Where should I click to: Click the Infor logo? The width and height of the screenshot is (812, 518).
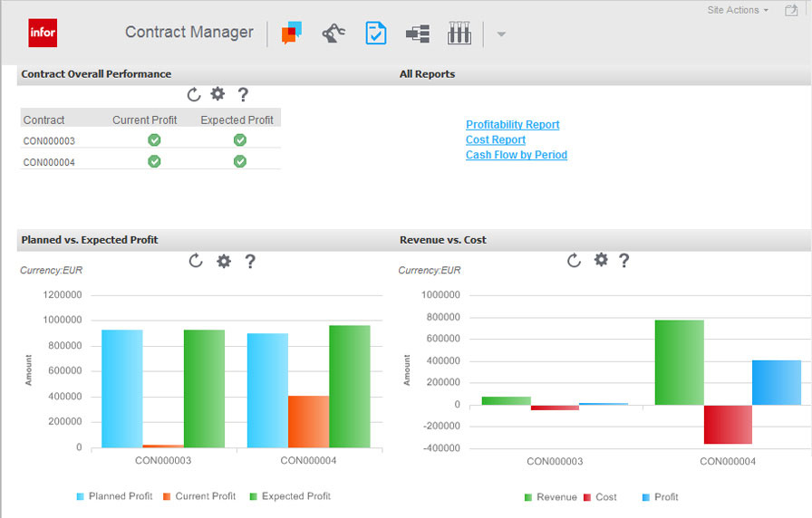coord(43,33)
